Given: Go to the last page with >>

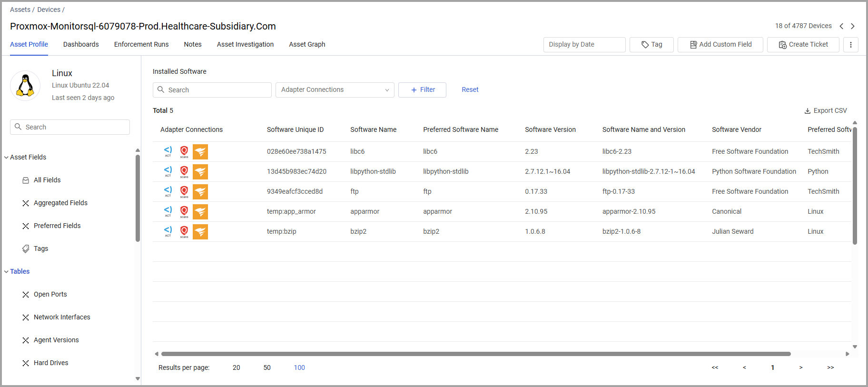Looking at the screenshot, I should (x=830, y=367).
